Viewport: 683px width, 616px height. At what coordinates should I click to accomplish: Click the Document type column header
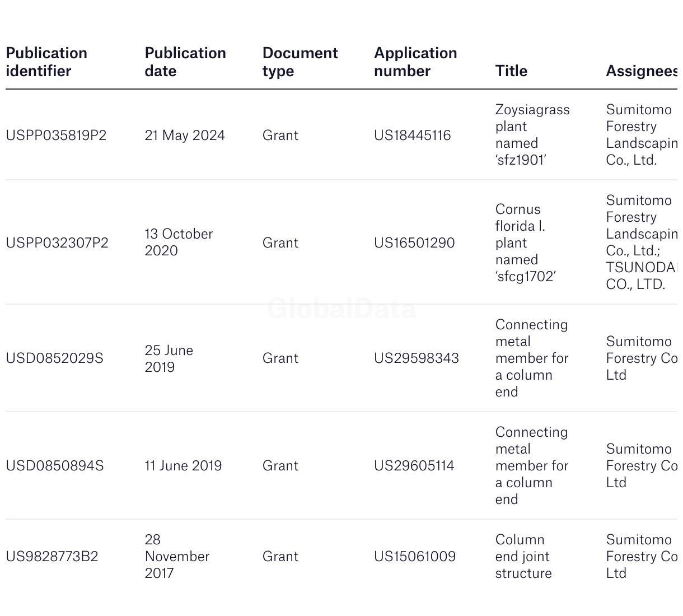tap(300, 62)
